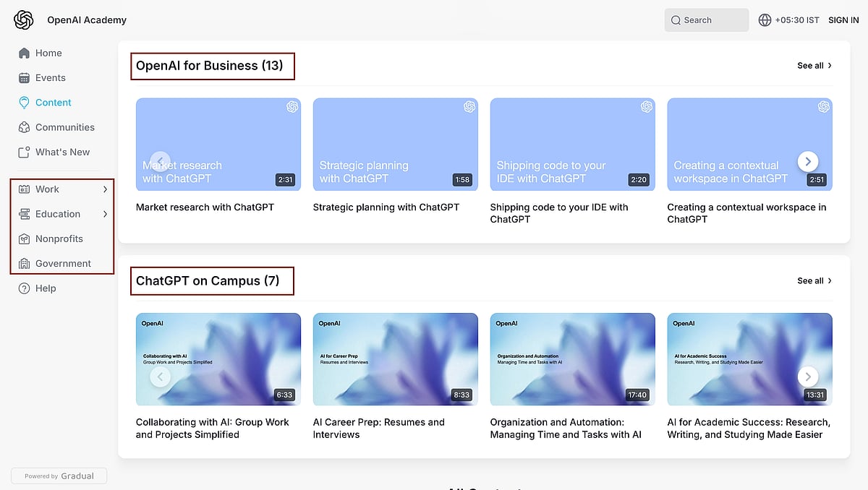Go to the Events calendar page

[50, 77]
